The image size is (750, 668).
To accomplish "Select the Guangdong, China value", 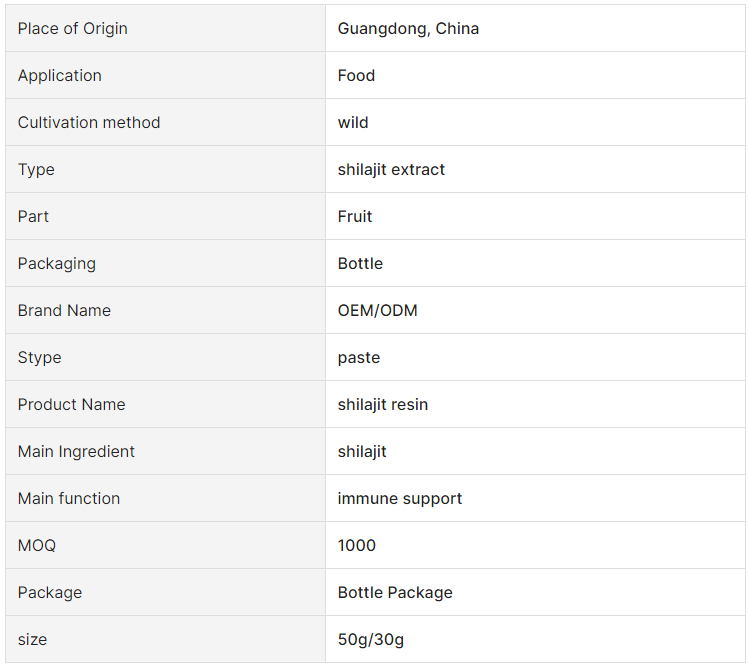I will 408,29.
